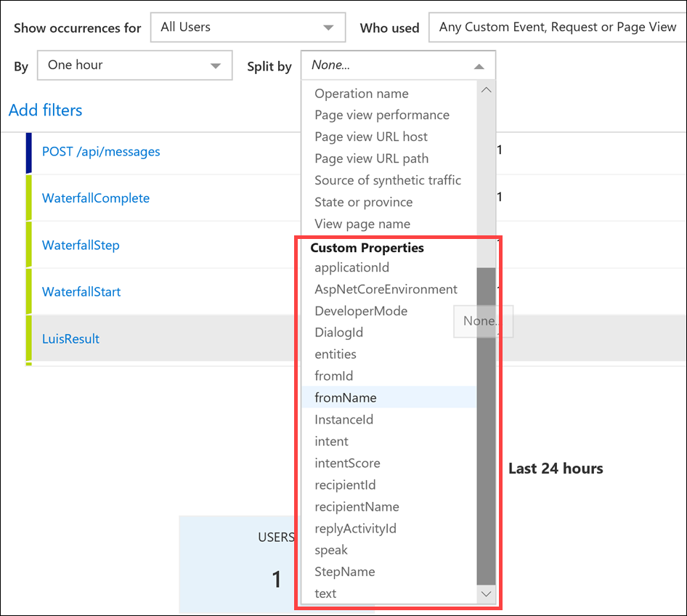Open the Who used event dropdown
Image resolution: width=687 pixels, height=616 pixels.
[x=557, y=27]
